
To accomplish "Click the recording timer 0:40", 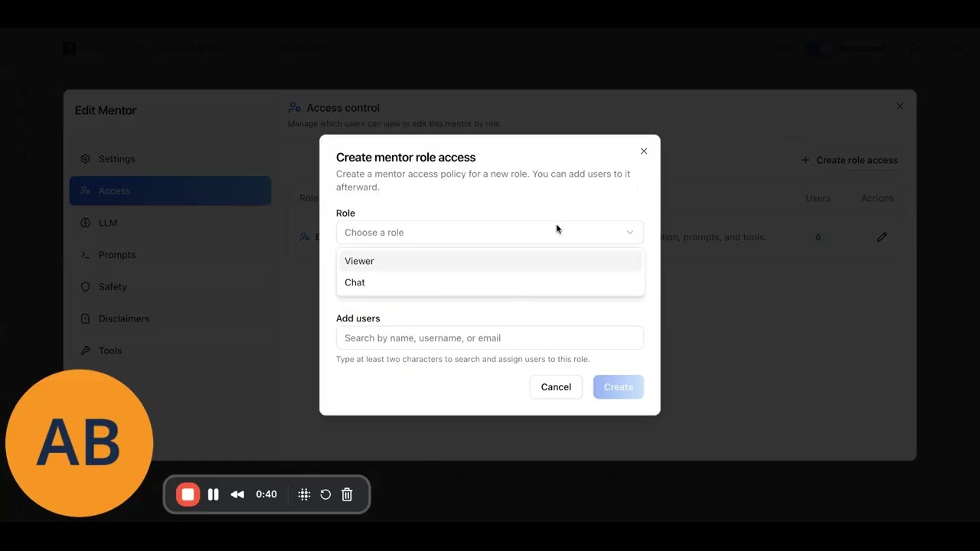I will (266, 494).
